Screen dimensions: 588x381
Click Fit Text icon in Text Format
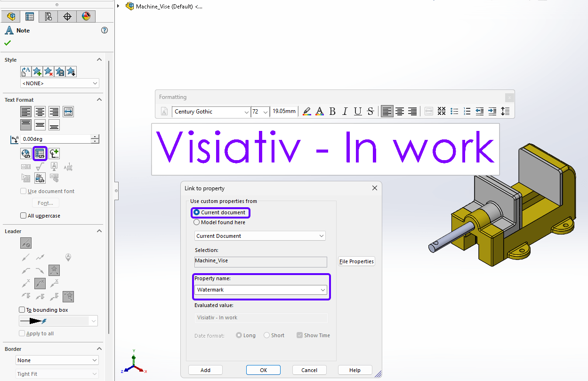click(x=68, y=112)
